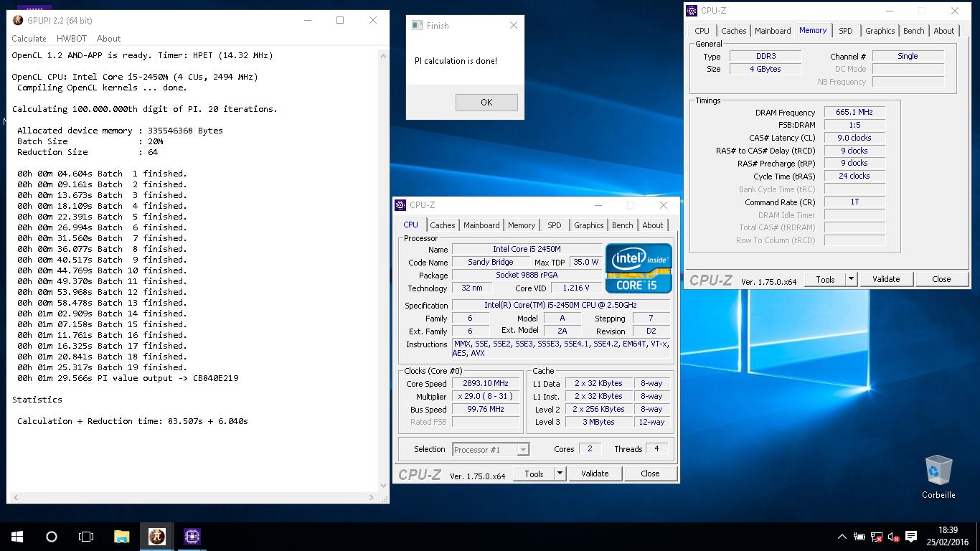This screenshot has height=551, width=980.
Task: Click Close button in CPU-Z CPU window
Action: point(650,474)
